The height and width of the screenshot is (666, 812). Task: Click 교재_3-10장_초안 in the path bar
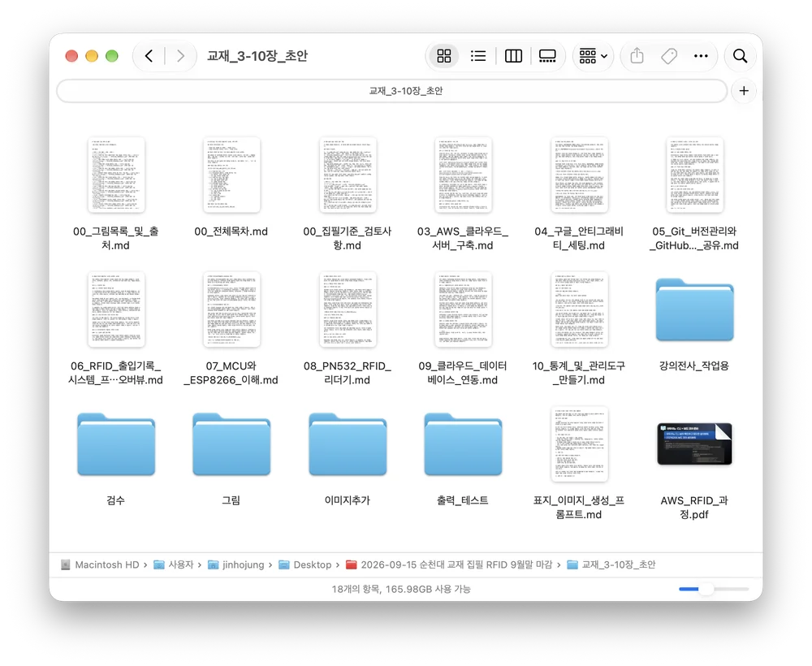coord(611,564)
